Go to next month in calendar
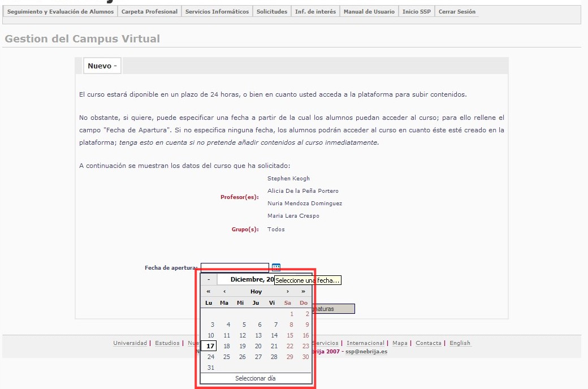This screenshot has height=389, width=588. [x=288, y=292]
